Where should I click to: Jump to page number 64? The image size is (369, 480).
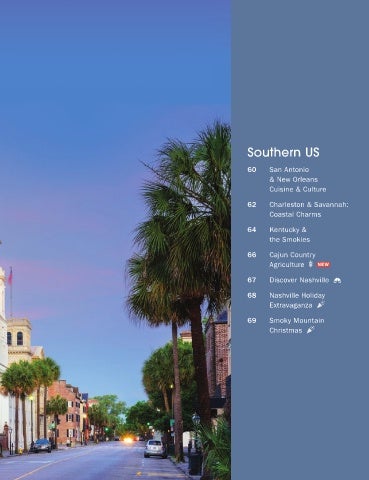(252, 230)
